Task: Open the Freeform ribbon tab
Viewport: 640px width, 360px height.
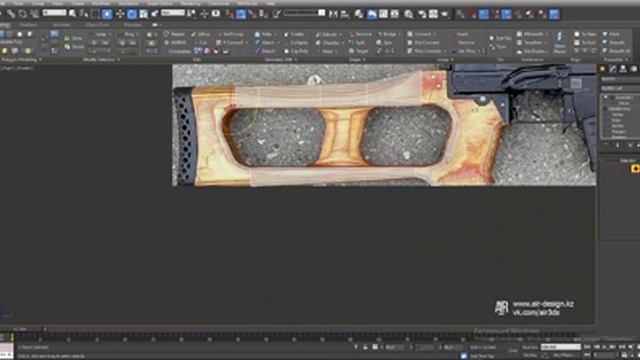Action: coord(29,25)
